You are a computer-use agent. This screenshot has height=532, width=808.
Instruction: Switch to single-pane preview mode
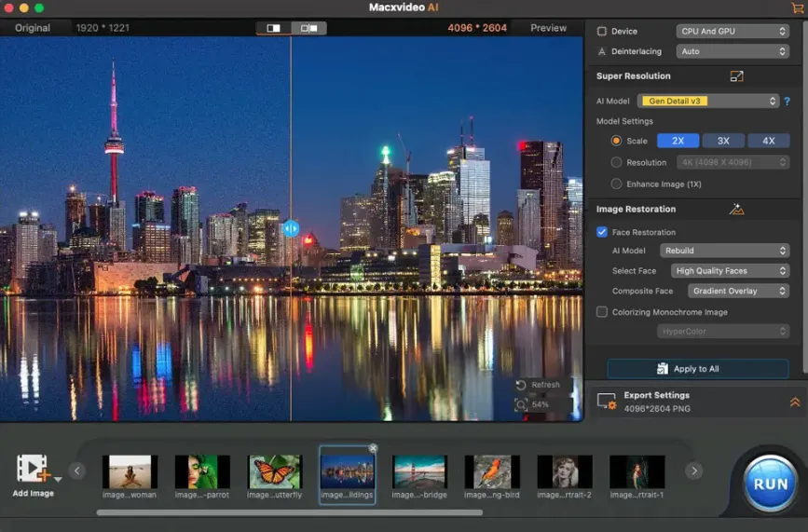pos(274,28)
